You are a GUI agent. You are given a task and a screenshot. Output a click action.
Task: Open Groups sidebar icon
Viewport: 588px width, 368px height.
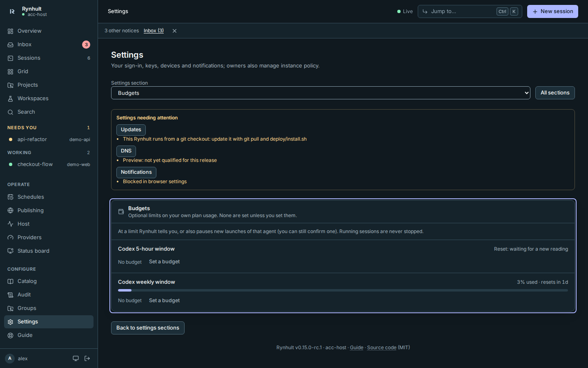click(x=11, y=308)
